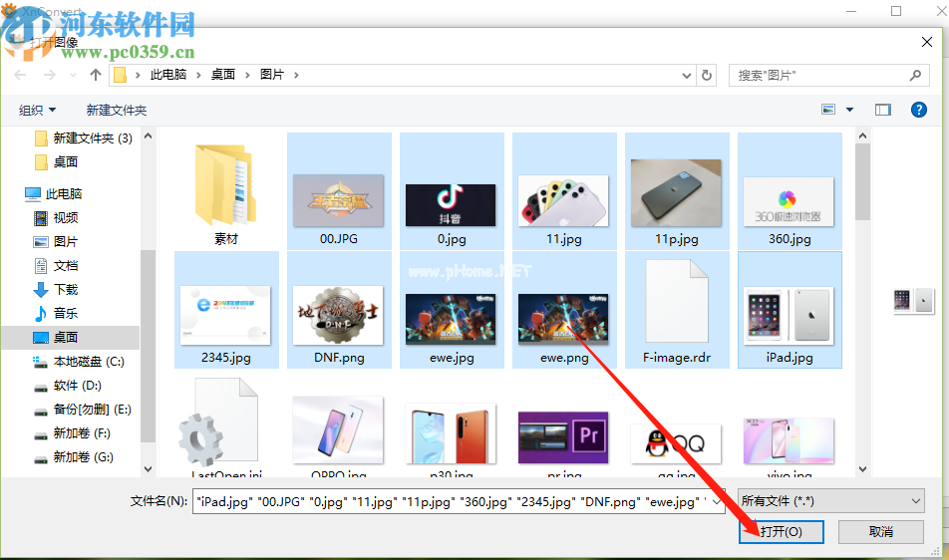Image resolution: width=949 pixels, height=560 pixels.
Task: Open the view options dropdown arrow
Action: [849, 110]
